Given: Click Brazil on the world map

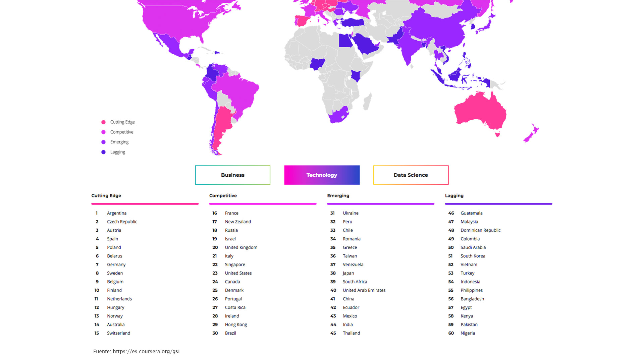Looking at the screenshot, I should [238, 90].
